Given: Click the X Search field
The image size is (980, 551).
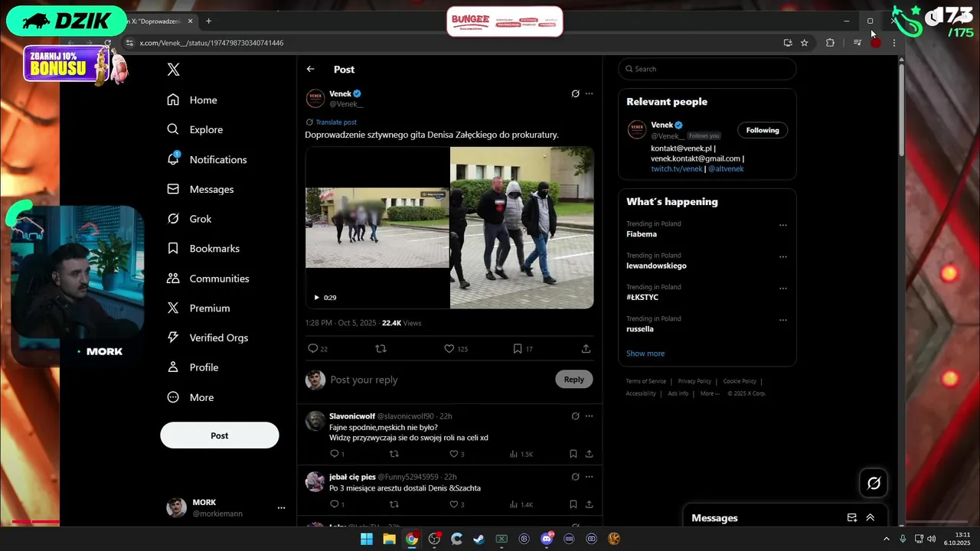Looking at the screenshot, I should pyautogui.click(x=707, y=69).
